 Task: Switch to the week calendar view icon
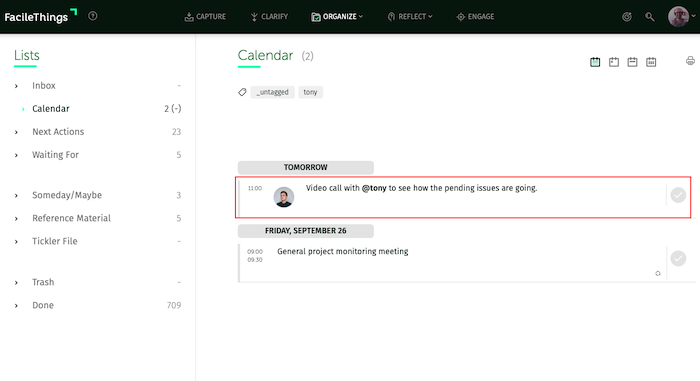coord(632,62)
